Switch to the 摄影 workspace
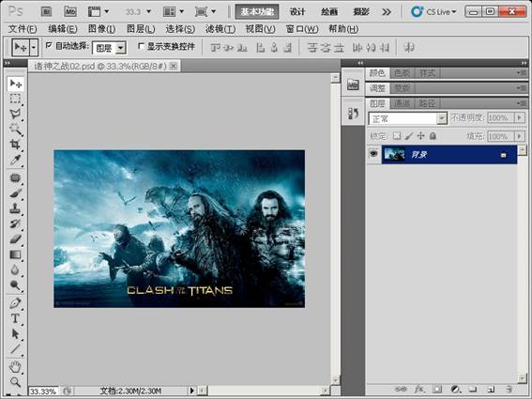This screenshot has height=399, width=532. pyautogui.click(x=361, y=12)
